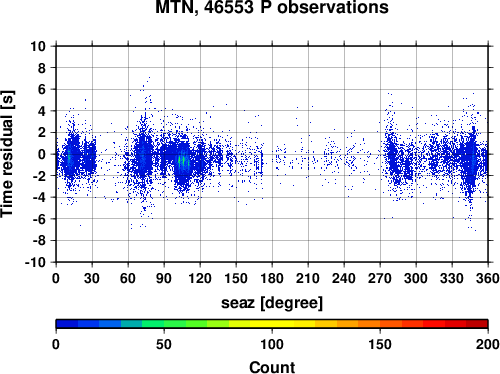
Task: Click the y-axis tick label -10
Action: (35, 262)
